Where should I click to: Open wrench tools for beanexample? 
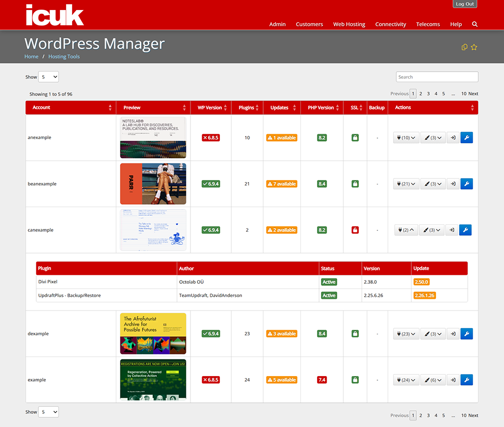pyautogui.click(x=467, y=184)
